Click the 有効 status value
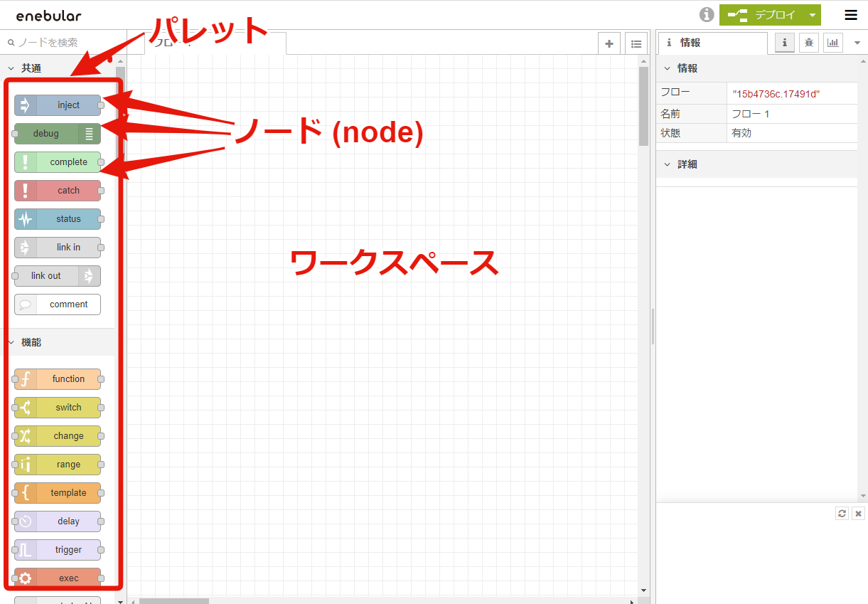The width and height of the screenshot is (868, 604). tap(741, 133)
